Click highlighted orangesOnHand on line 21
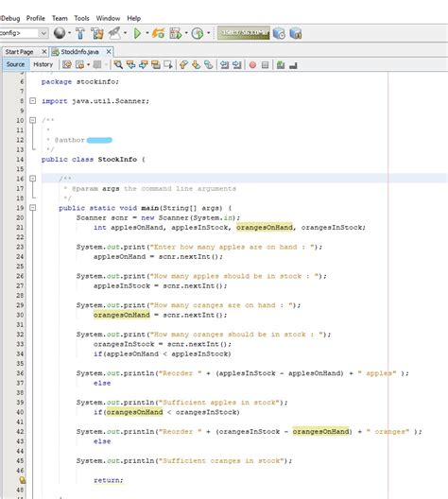The width and height of the screenshot is (448, 499). (264, 227)
